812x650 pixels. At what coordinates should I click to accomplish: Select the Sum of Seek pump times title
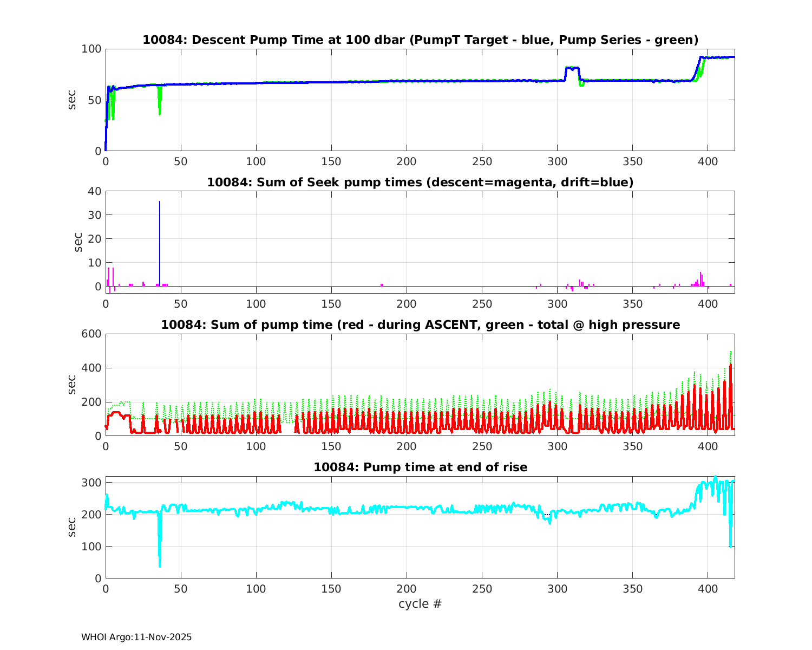(420, 183)
